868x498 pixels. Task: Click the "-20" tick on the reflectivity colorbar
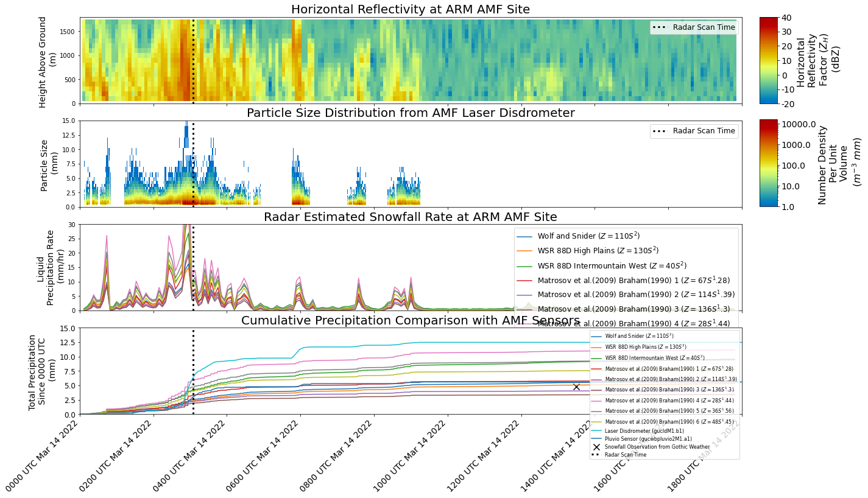click(x=789, y=103)
